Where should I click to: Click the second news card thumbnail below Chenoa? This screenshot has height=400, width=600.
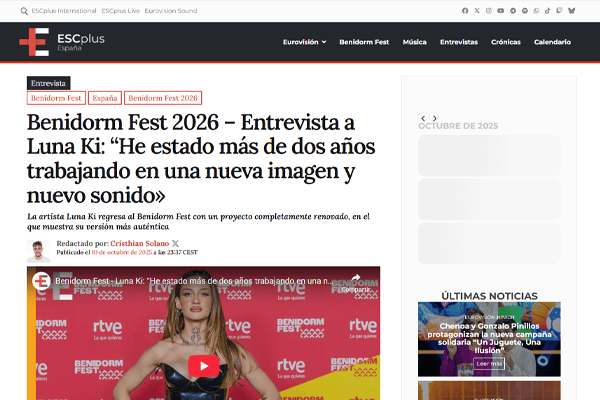[489, 390]
